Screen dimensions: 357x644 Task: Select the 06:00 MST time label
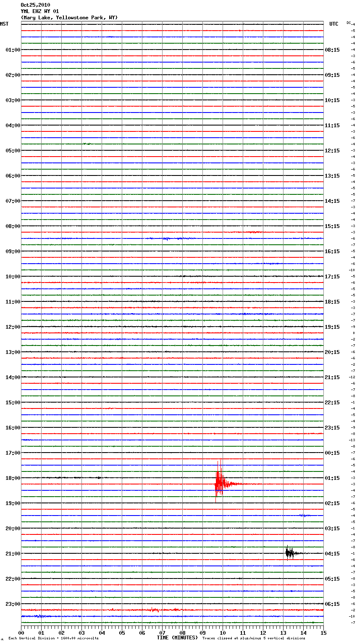(13, 176)
